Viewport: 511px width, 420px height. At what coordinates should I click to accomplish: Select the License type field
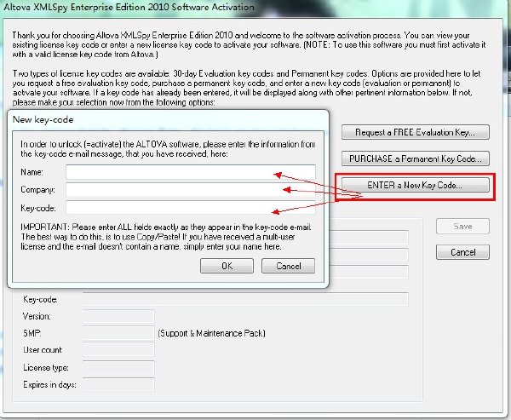point(118,367)
